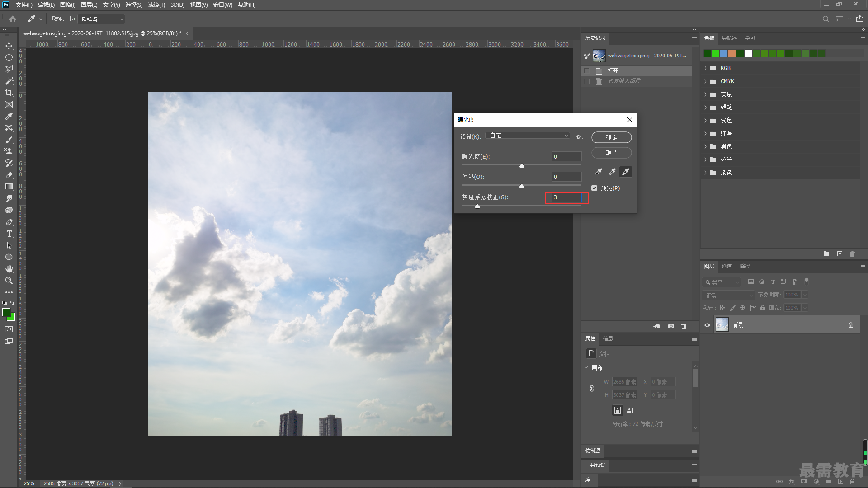The width and height of the screenshot is (868, 488).
Task: Expand the CMYK swatch folder
Action: pos(705,81)
